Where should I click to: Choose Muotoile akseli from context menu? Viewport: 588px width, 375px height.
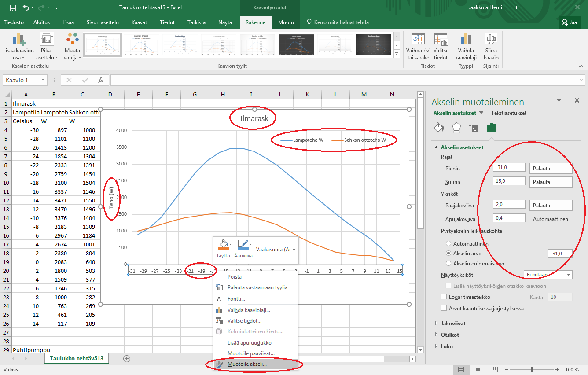tap(247, 364)
